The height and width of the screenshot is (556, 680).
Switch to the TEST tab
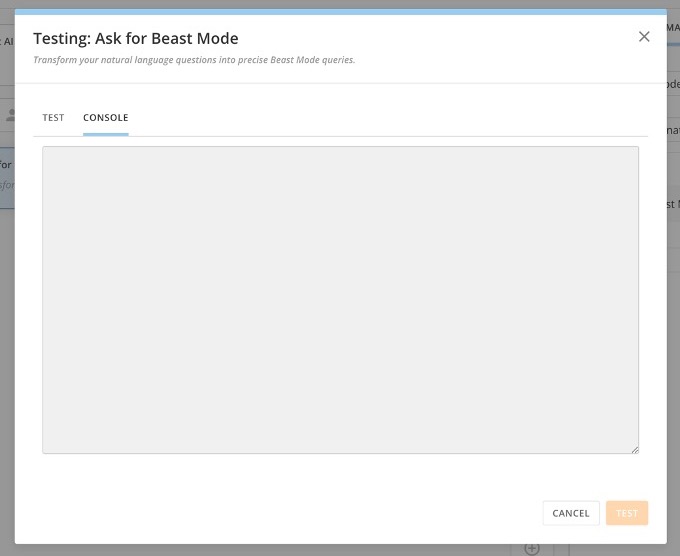click(53, 118)
